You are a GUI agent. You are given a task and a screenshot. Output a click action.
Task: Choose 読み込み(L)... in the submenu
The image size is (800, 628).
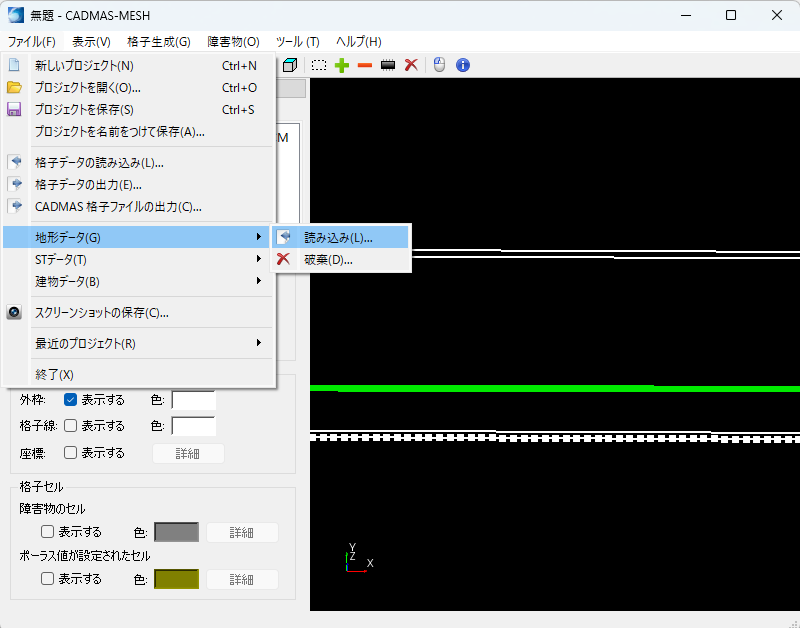click(338, 237)
